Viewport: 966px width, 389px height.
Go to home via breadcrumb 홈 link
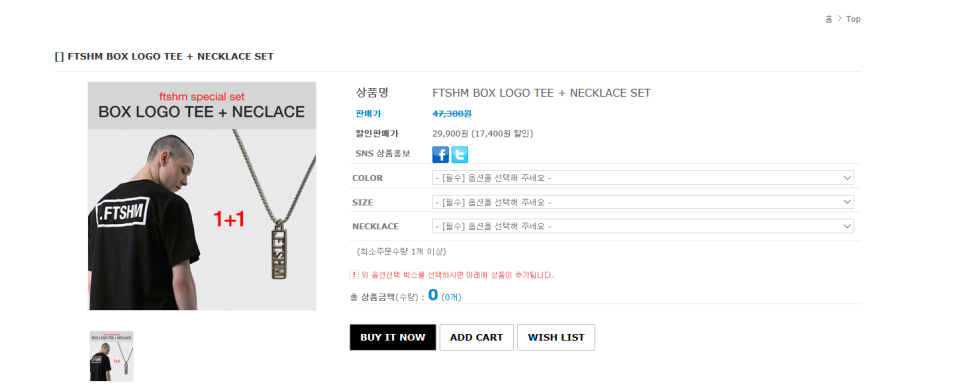pos(829,19)
